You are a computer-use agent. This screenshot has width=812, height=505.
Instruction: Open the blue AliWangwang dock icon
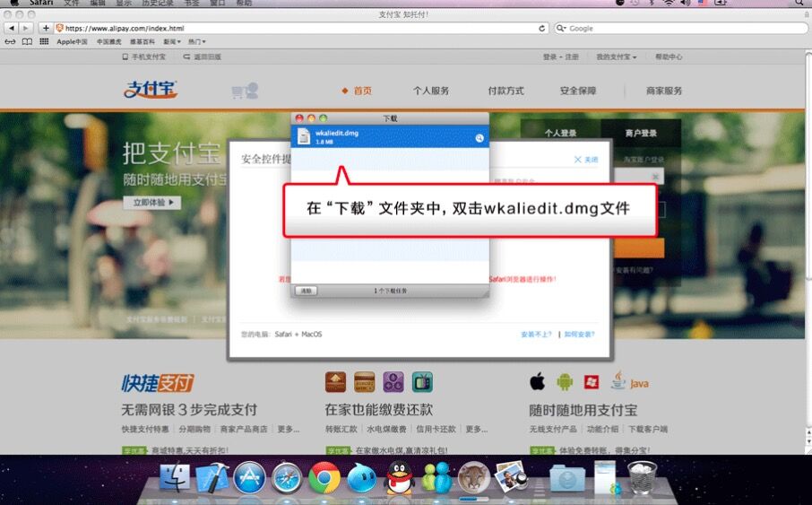click(x=361, y=478)
